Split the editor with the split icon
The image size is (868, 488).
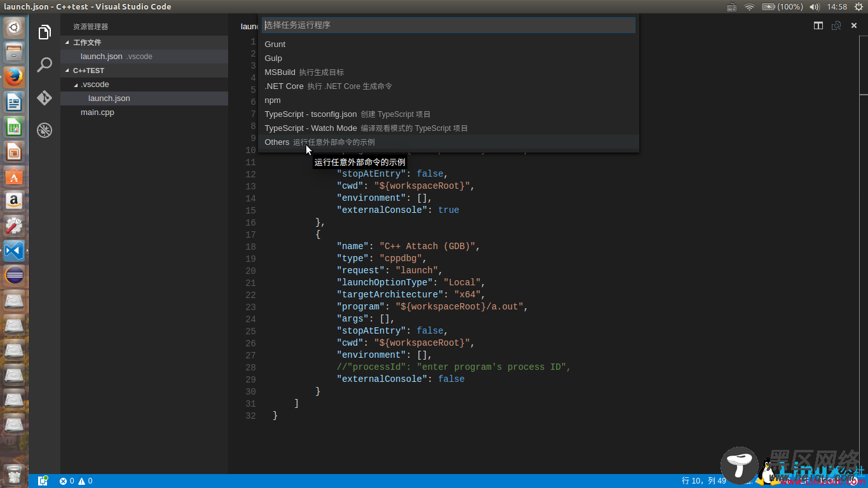818,25
